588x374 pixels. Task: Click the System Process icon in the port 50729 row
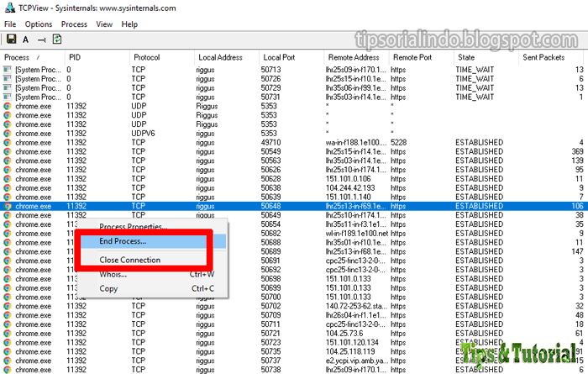7,87
